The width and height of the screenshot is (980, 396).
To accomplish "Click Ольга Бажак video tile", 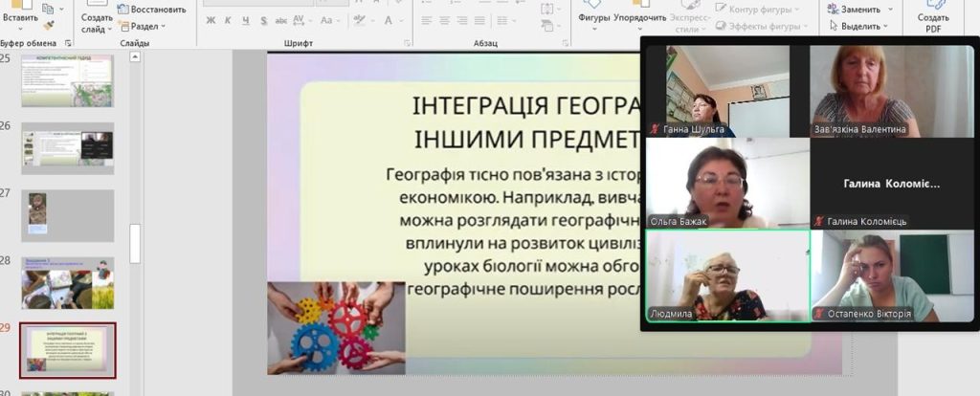I will click(727, 183).
